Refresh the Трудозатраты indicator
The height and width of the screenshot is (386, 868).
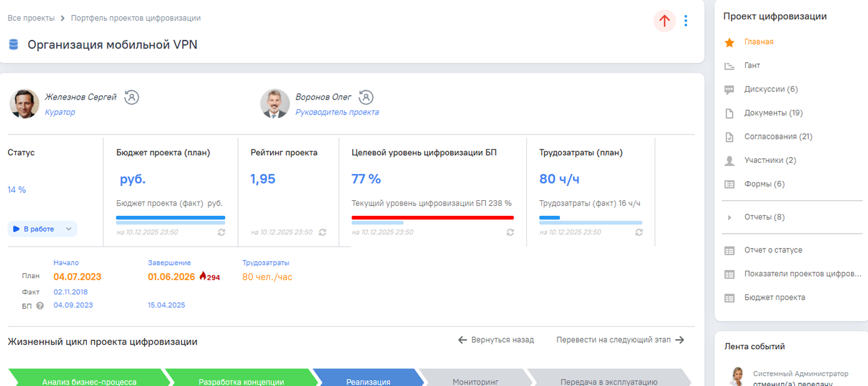click(639, 232)
